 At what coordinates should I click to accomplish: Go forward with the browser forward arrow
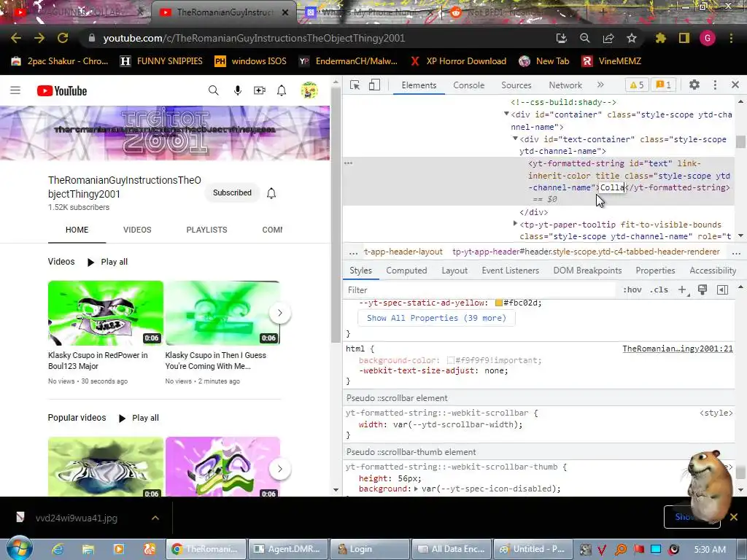[x=39, y=38]
